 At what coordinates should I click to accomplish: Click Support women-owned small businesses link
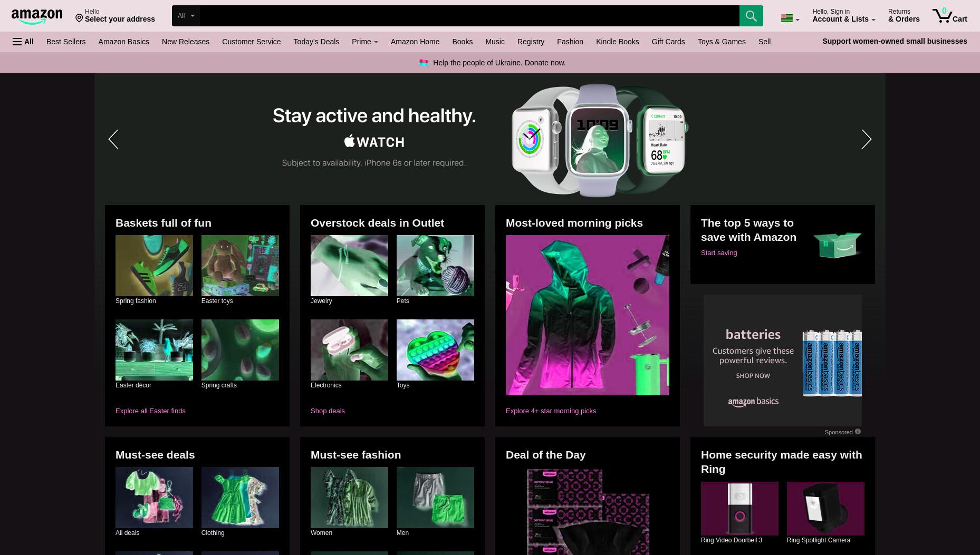895,41
